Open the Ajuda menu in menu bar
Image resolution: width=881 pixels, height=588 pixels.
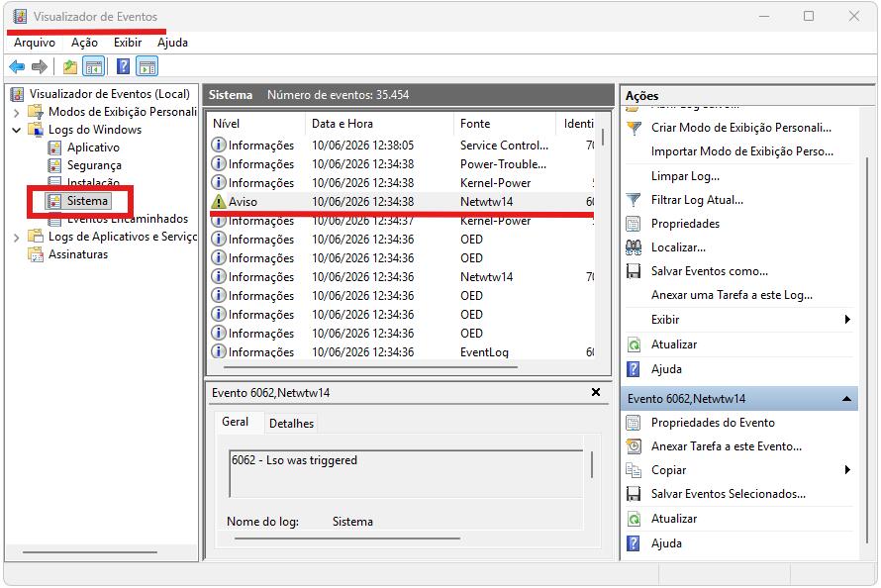click(172, 43)
